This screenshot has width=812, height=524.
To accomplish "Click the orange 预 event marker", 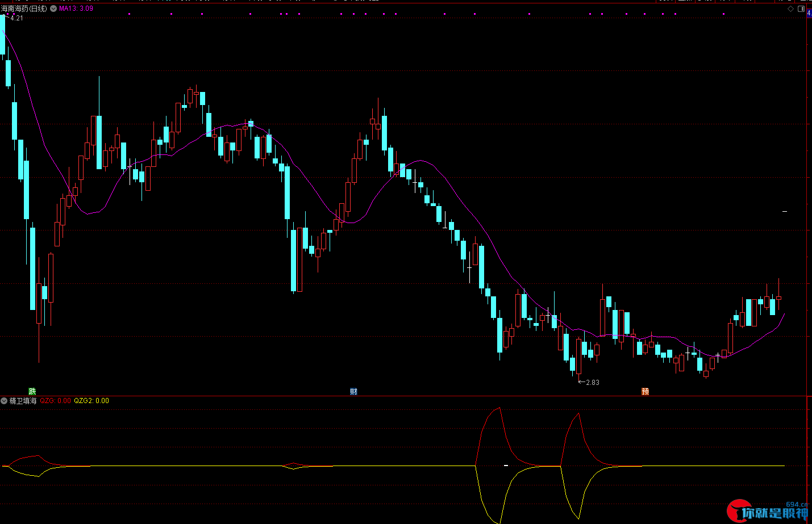I will coord(645,391).
